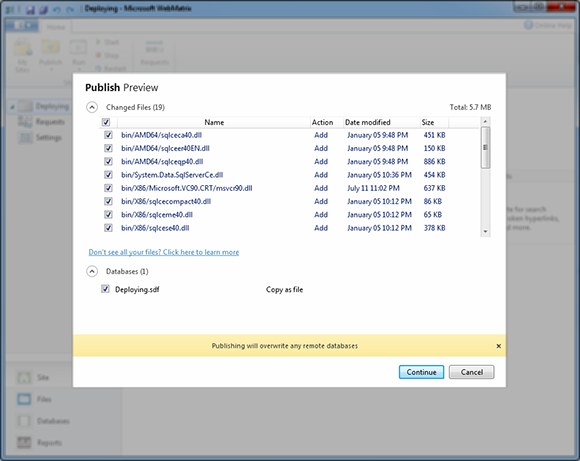The width and height of the screenshot is (580, 461).
Task: Uncheck the select-all files header checkbox
Action: (x=106, y=122)
